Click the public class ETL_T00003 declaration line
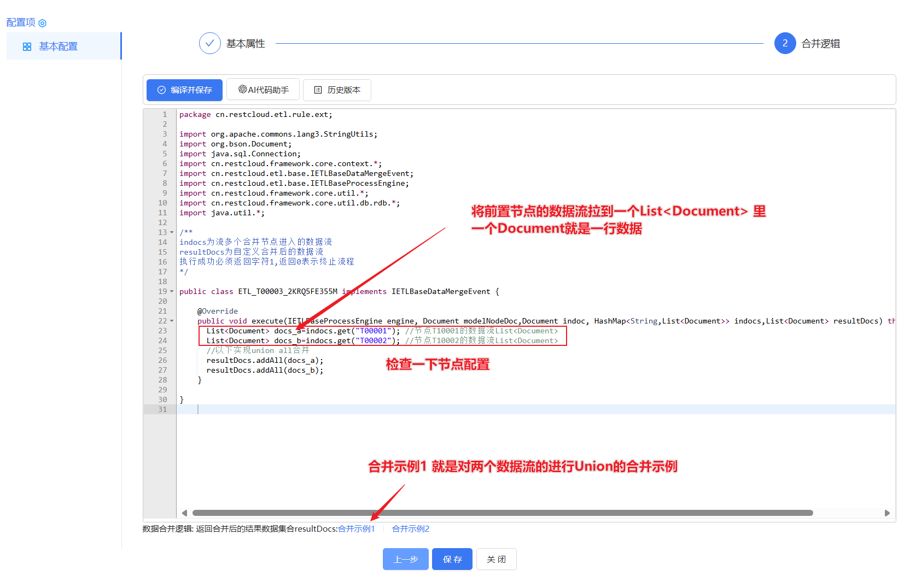904x588 pixels. pos(339,292)
